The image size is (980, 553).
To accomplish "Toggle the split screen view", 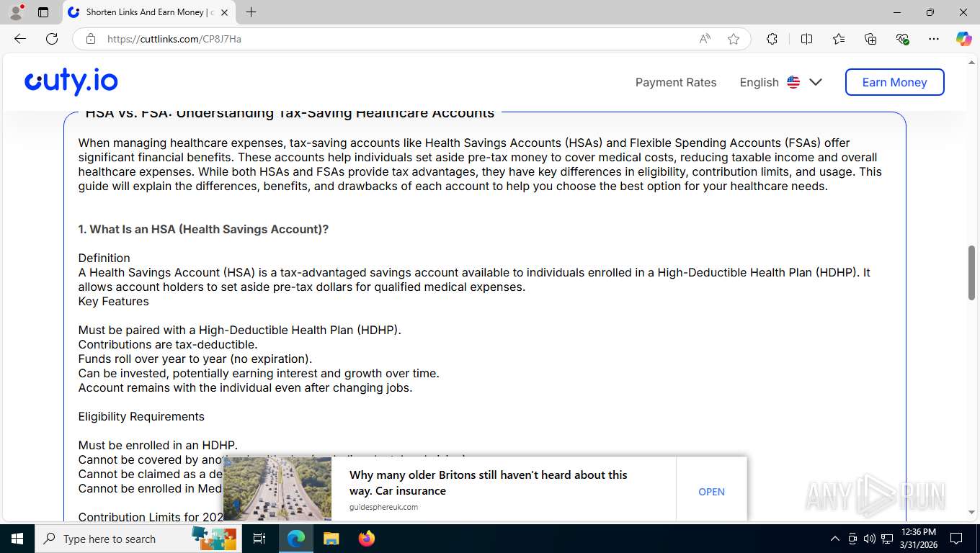I will [806, 39].
